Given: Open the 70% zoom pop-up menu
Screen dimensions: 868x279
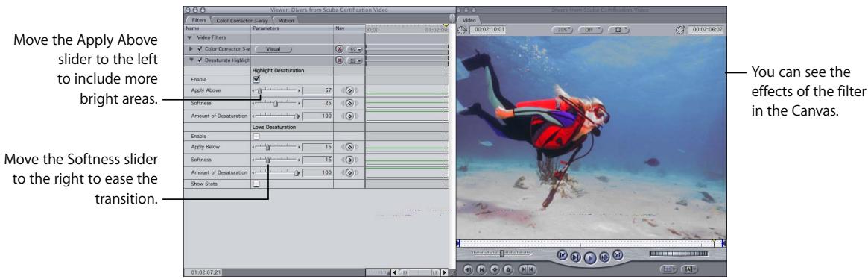Looking at the screenshot, I should [563, 30].
